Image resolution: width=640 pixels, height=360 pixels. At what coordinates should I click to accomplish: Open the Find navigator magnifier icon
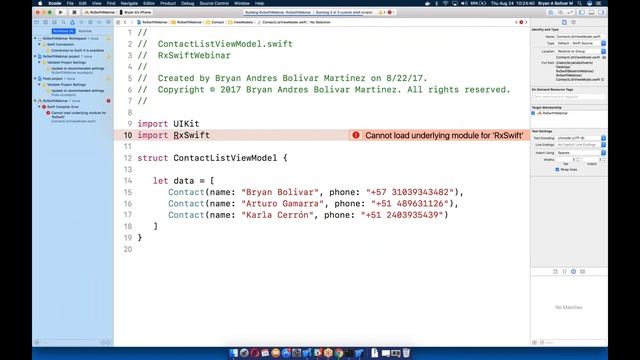[x=64, y=22]
